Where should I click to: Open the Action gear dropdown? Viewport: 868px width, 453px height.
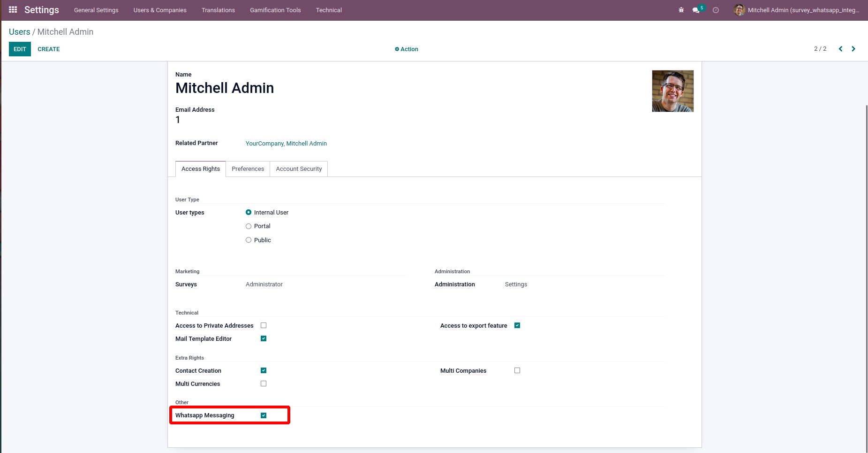pyautogui.click(x=407, y=49)
